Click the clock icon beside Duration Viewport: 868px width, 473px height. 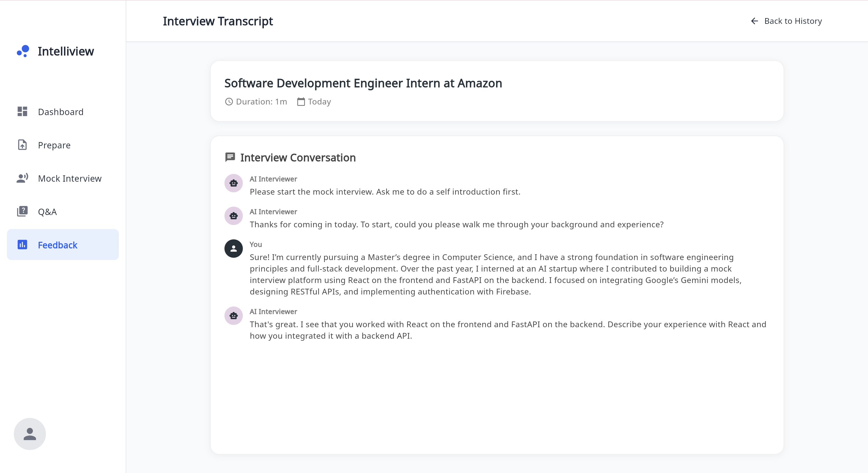point(229,102)
